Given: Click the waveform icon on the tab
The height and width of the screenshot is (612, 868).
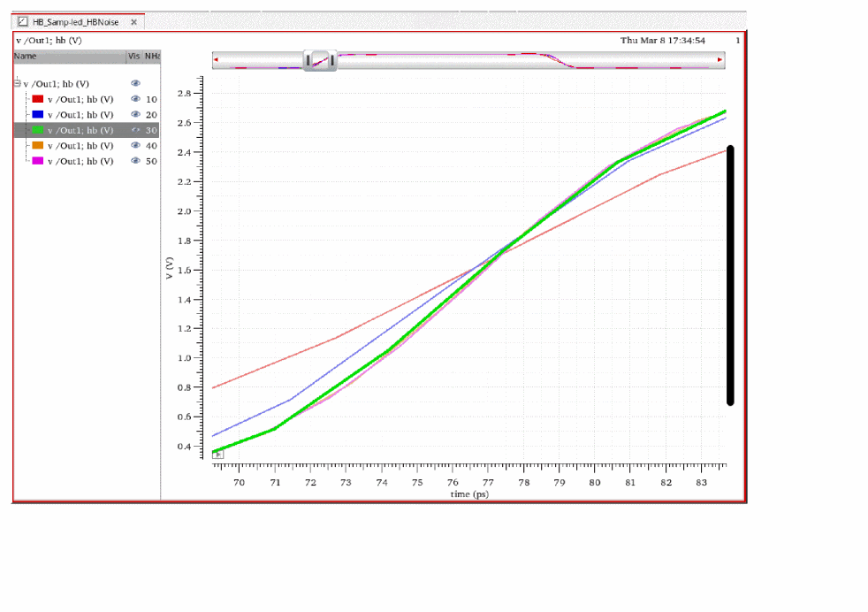Looking at the screenshot, I should coord(23,22).
